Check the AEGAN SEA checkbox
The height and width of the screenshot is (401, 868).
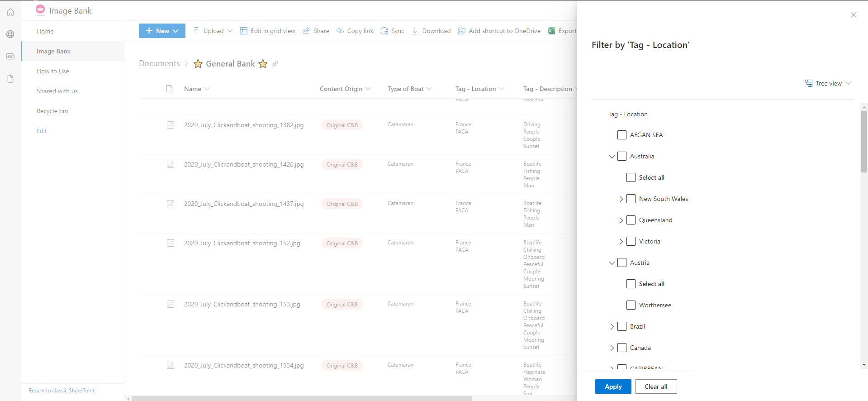(622, 135)
